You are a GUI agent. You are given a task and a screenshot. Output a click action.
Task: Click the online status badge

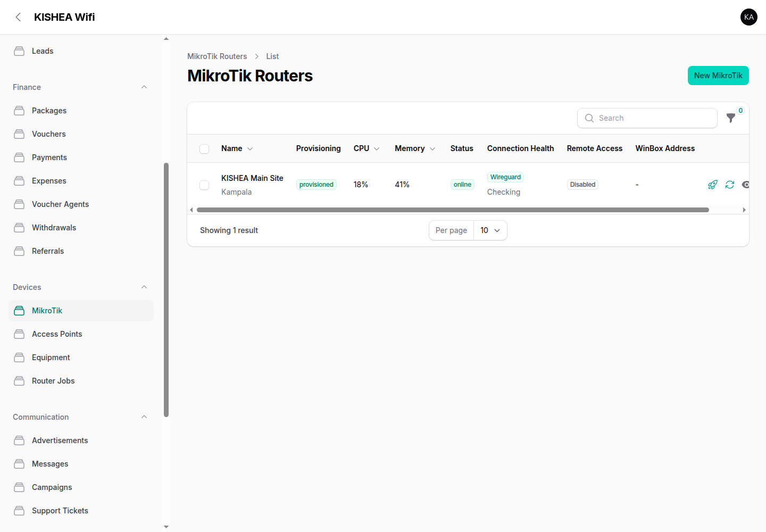click(462, 185)
